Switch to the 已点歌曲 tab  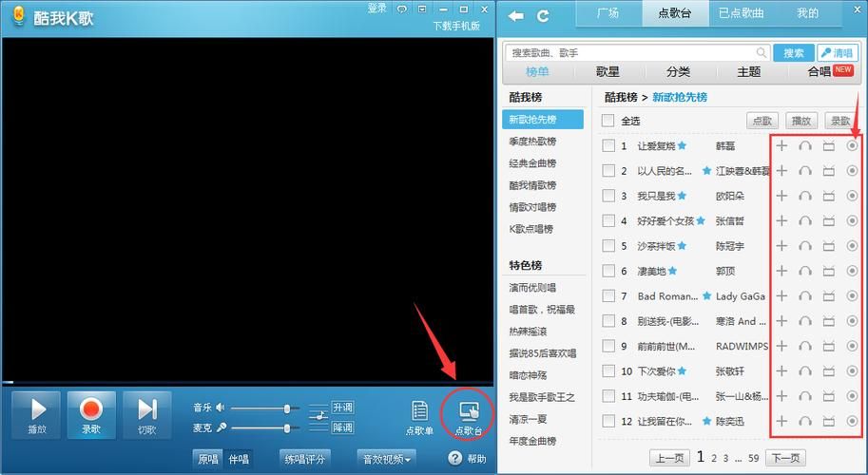tap(741, 13)
